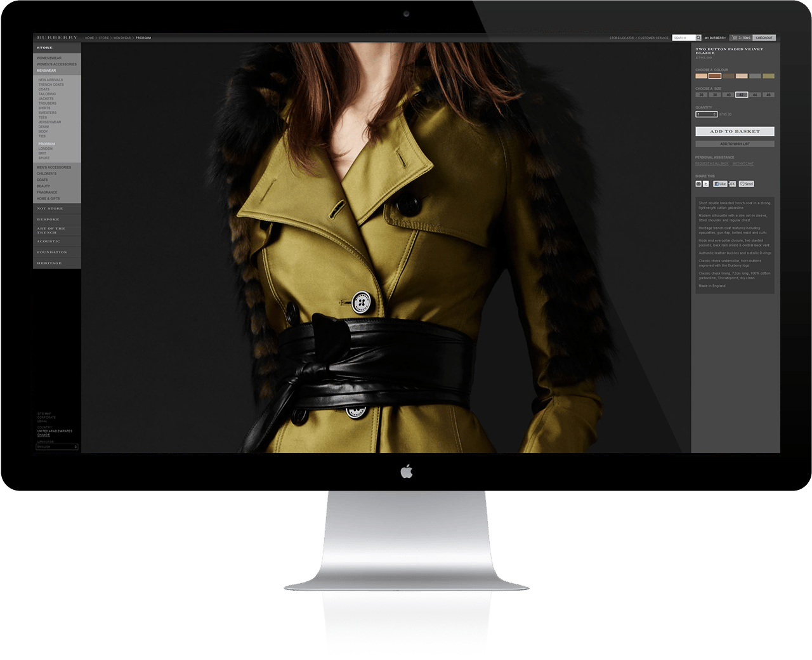Go to the Heritage section
Viewport: 812px width, 660px height.
point(49,263)
